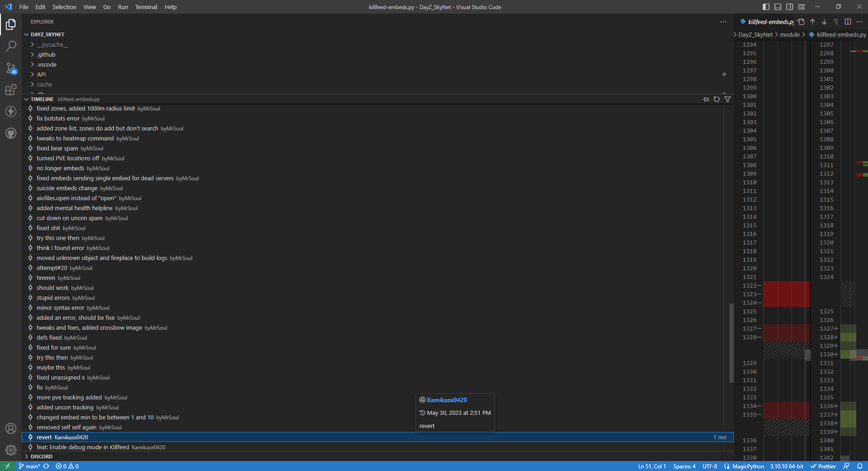Open the Go menu

coord(107,7)
